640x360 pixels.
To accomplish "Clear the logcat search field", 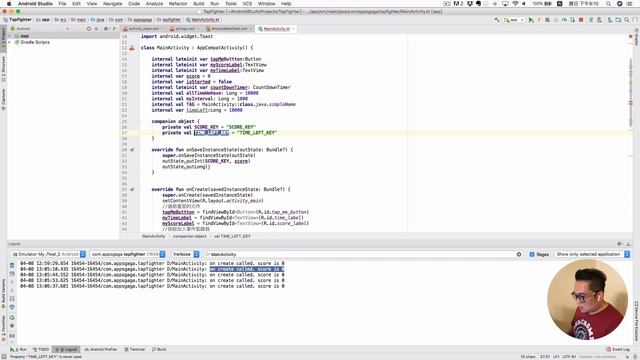I will tap(519, 254).
